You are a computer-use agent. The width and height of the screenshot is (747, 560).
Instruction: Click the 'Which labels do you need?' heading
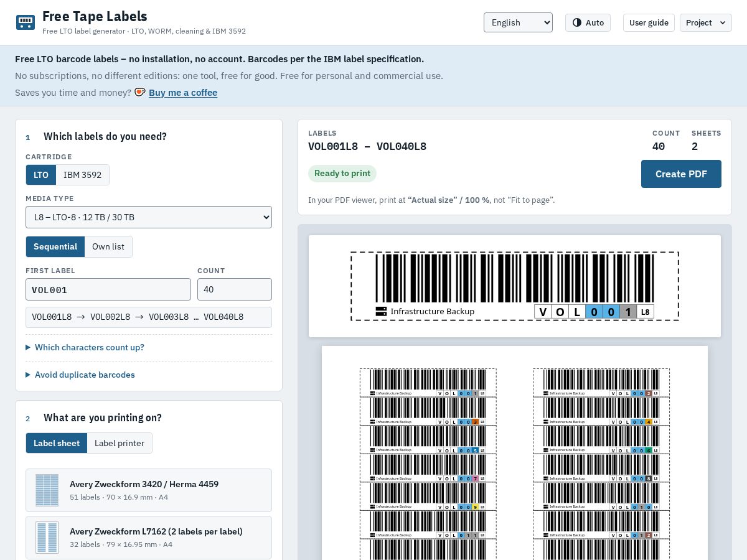pyautogui.click(x=105, y=137)
